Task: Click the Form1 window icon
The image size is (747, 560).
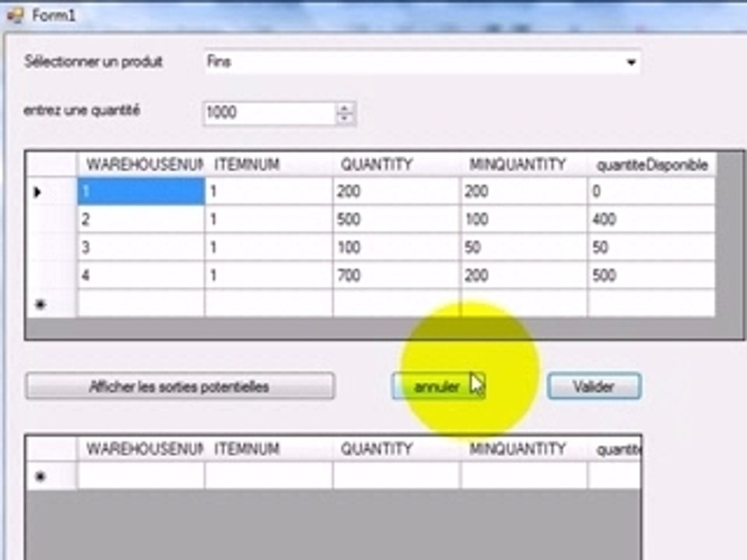Action: pos(15,16)
